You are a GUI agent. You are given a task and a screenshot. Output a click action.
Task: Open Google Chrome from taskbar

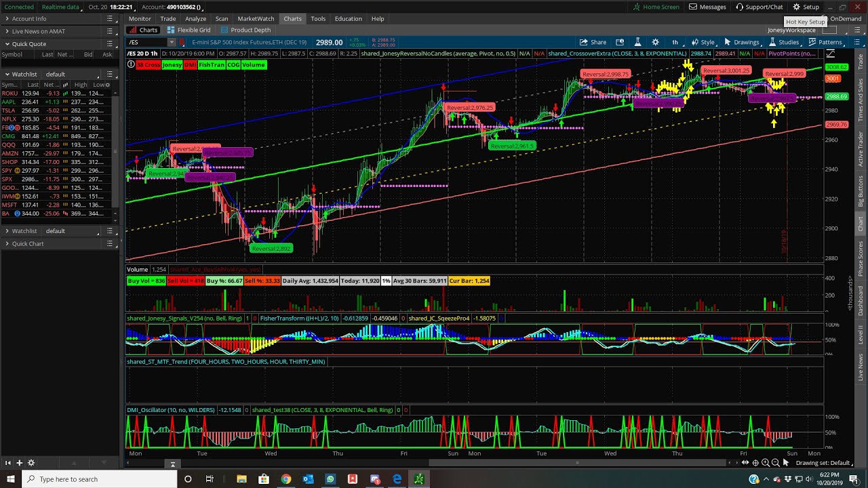(286, 479)
